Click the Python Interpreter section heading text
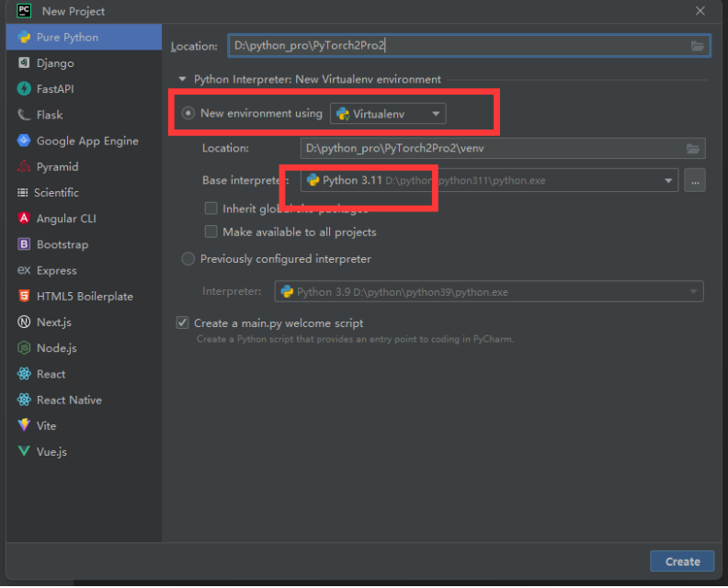Image resolution: width=728 pixels, height=588 pixels. click(317, 79)
